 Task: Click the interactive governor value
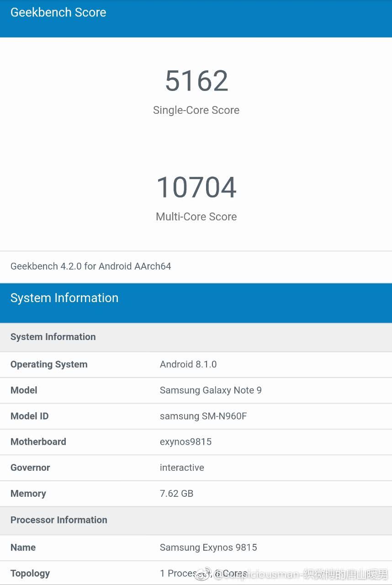point(182,468)
